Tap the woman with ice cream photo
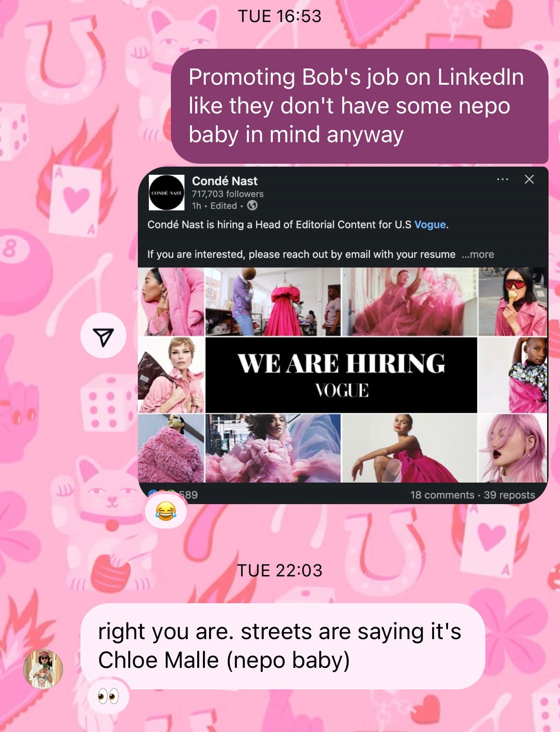Screen dimensions: 560x732 coord(513,302)
